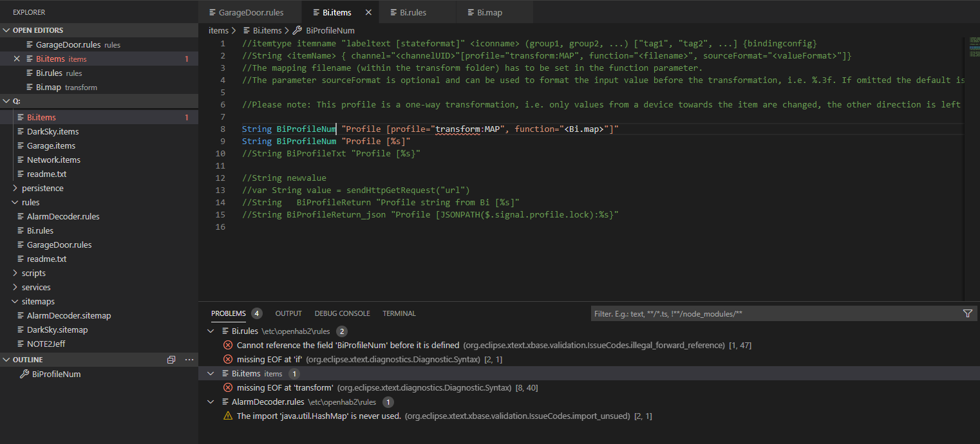Click the wrench icon beside BiProfileNum in outline
Viewport: 980px width, 444px height.
point(24,374)
